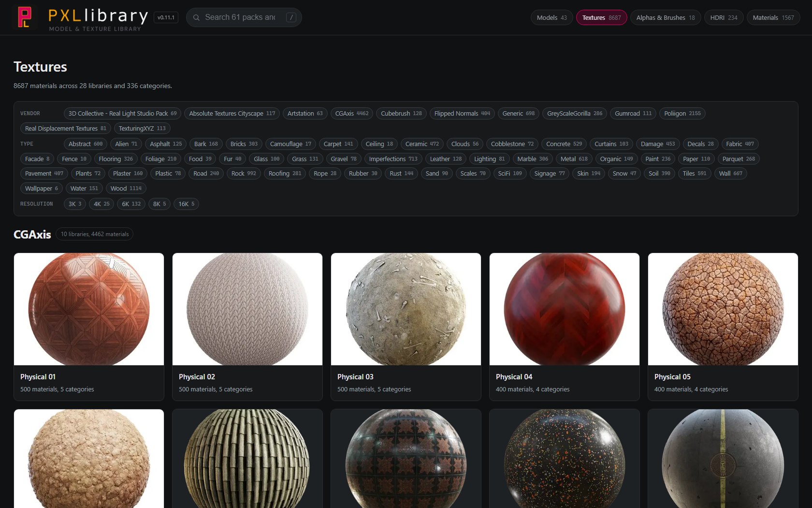Switch to the Textures tab
The height and width of the screenshot is (508, 812).
coord(601,17)
